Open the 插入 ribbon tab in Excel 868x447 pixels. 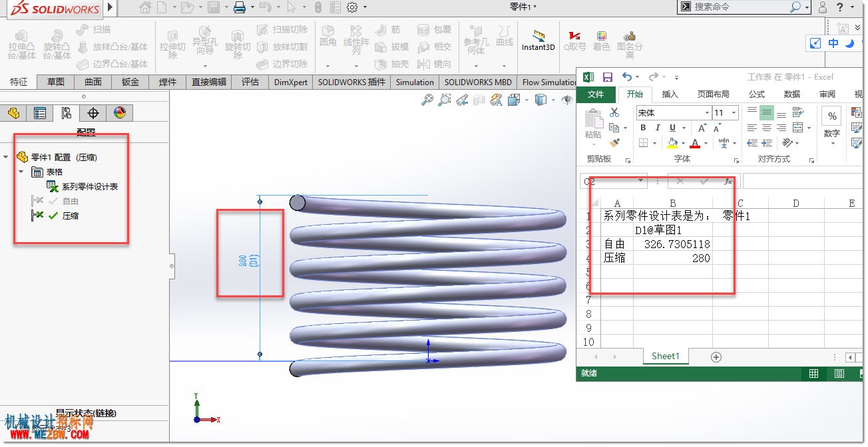tap(670, 94)
